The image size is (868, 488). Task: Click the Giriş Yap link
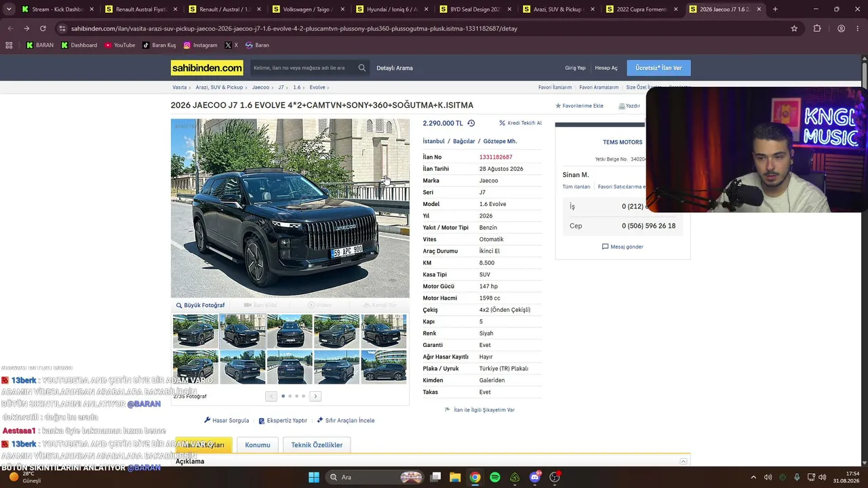point(575,68)
